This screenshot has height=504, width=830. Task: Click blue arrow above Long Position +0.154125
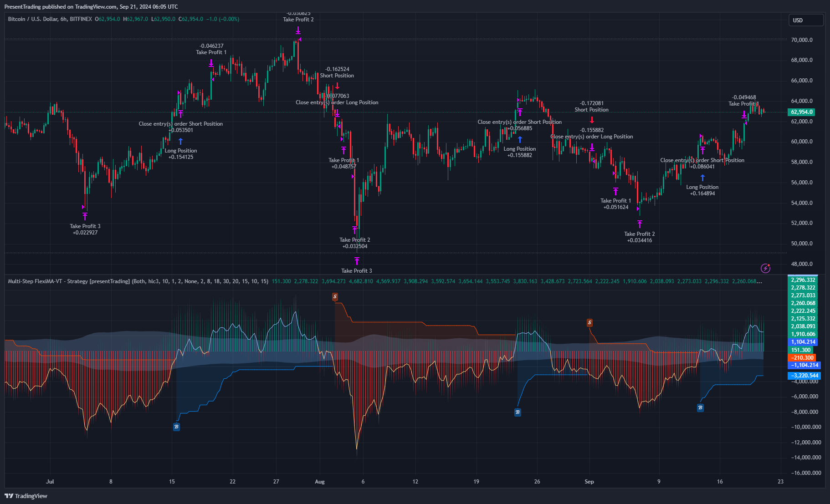click(x=181, y=142)
